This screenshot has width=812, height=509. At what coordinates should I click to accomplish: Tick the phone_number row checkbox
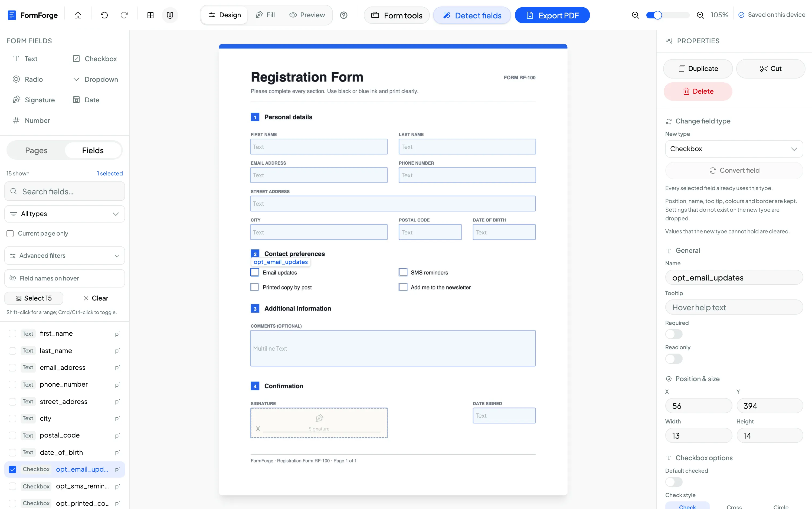12,384
